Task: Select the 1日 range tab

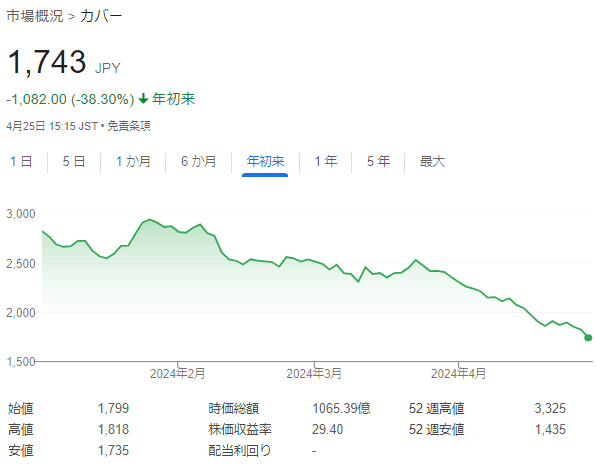Action: point(21,161)
